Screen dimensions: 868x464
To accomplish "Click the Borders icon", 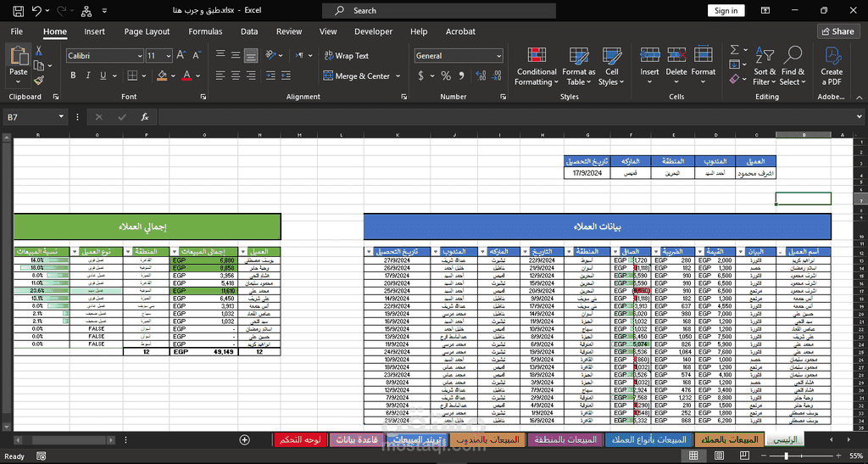I will tap(132, 75).
